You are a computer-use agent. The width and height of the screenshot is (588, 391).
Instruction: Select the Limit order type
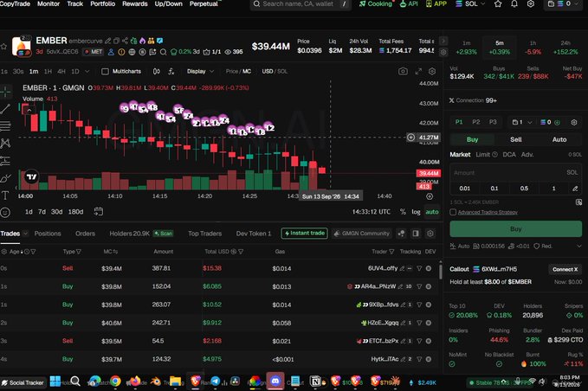point(482,154)
